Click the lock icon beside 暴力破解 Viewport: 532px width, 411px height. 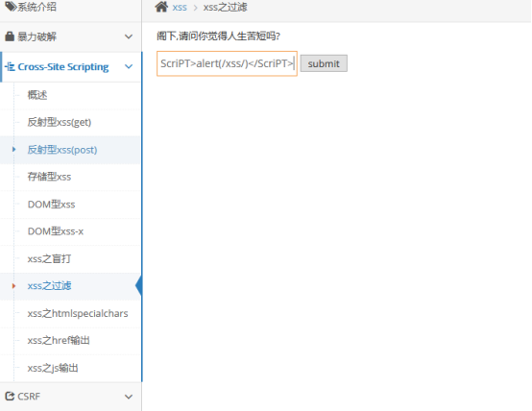click(10, 36)
